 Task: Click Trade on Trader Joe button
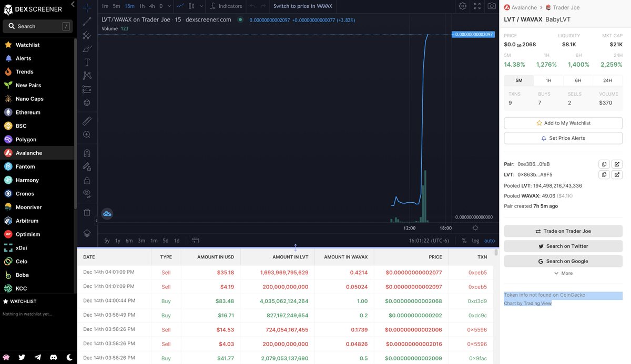(x=563, y=231)
